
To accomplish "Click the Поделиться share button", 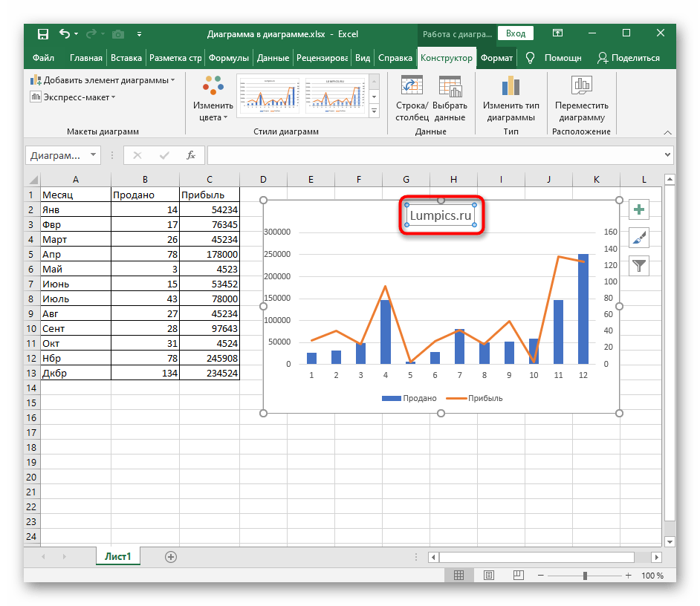I will pyautogui.click(x=629, y=58).
